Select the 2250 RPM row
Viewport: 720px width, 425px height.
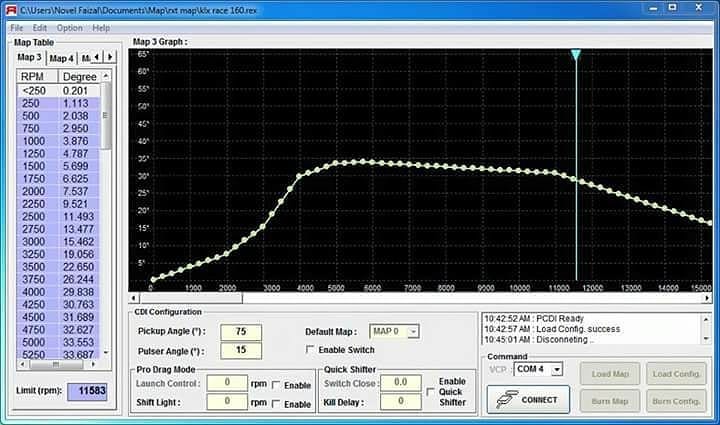pos(58,204)
